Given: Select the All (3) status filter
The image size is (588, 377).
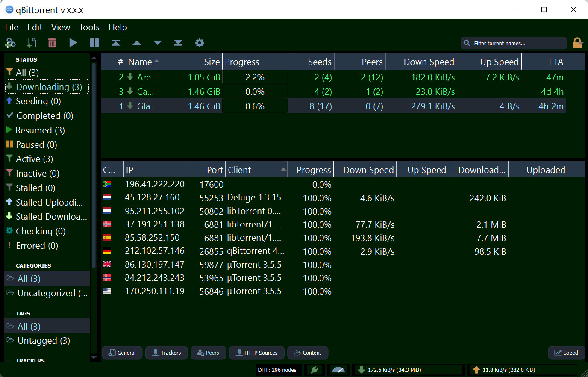Looking at the screenshot, I should point(47,73).
